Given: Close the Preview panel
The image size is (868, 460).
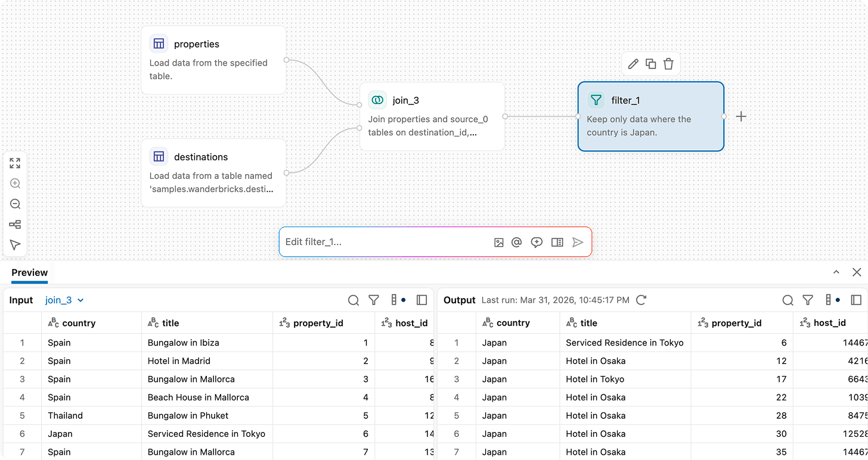Looking at the screenshot, I should pos(857,272).
